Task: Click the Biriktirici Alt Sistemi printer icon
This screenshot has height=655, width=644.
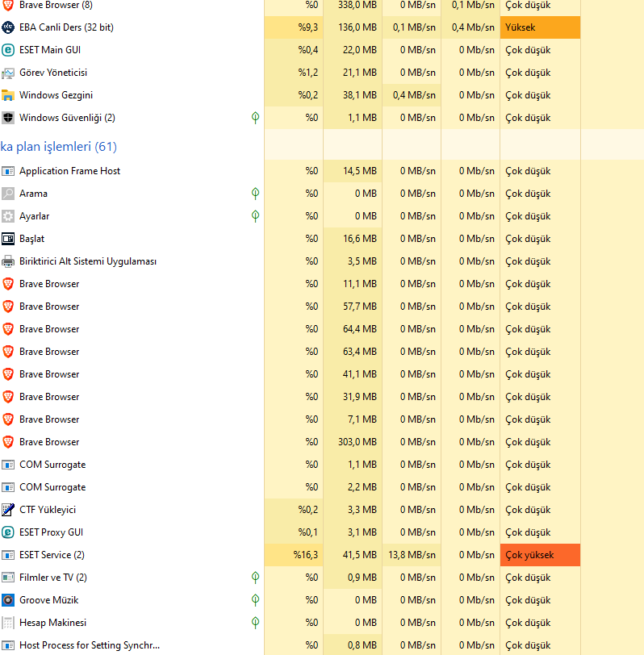Action: tap(8, 261)
